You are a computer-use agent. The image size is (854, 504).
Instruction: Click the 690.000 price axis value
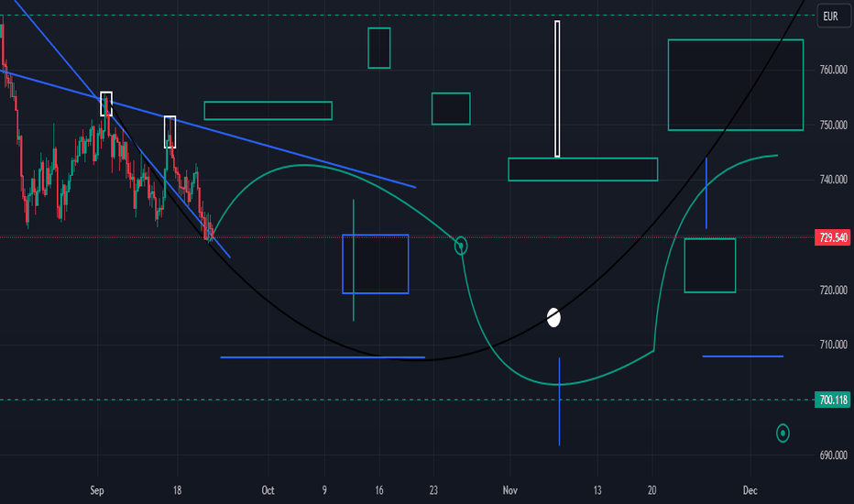(833, 455)
